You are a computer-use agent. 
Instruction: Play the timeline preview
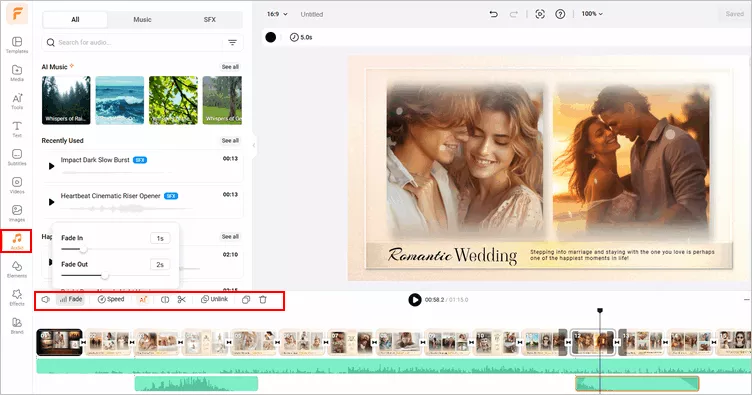pos(414,300)
